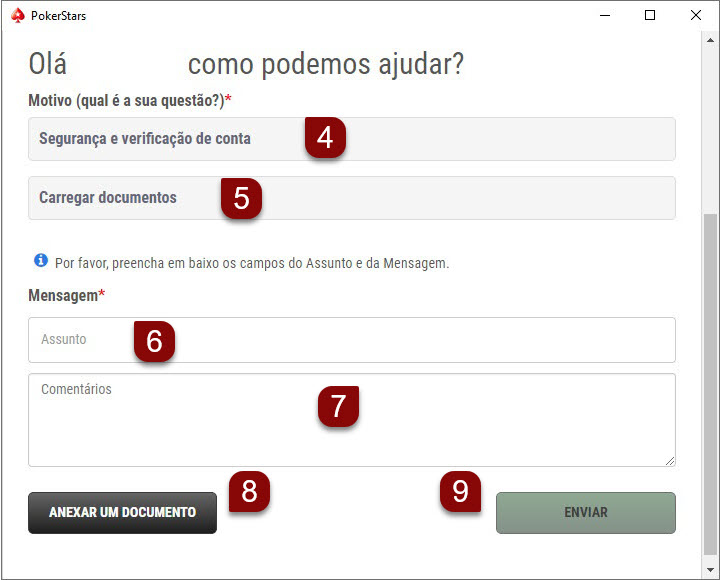
Task: Click the blue information icon
Action: 41,261
